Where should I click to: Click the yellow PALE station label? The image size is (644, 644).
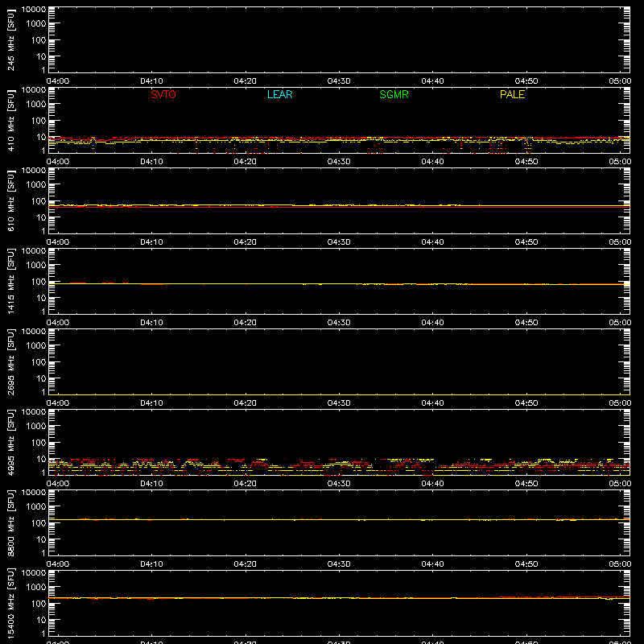(x=512, y=94)
